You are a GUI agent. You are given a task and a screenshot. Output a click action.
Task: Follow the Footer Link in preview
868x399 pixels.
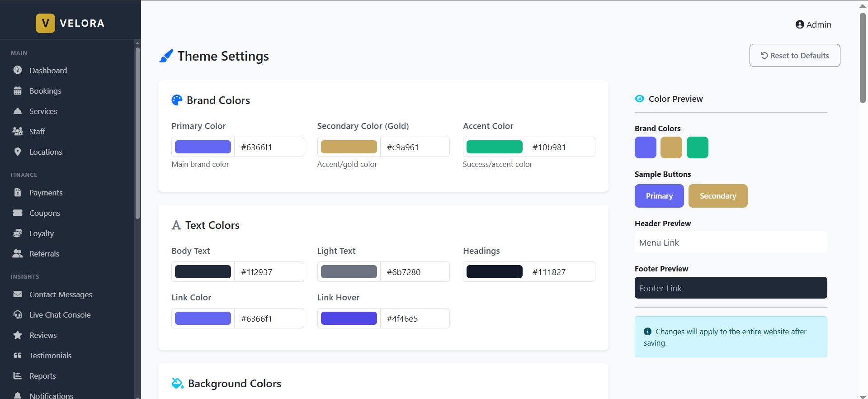pos(660,289)
